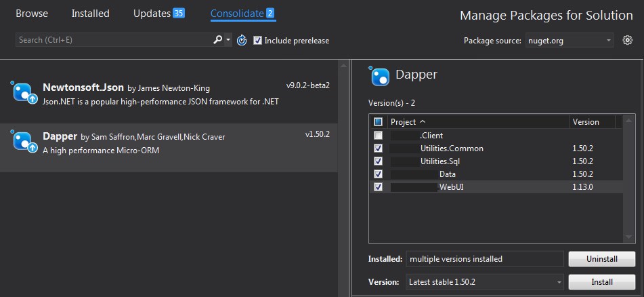
Task: Click the 'Version(s) - 2' label
Action: pyautogui.click(x=392, y=103)
